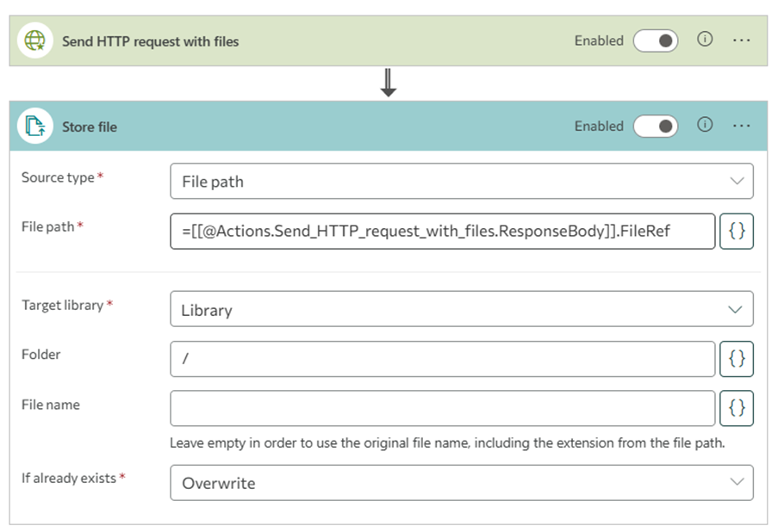
Task: Select the Send HTTP request with files title
Action: (x=150, y=41)
